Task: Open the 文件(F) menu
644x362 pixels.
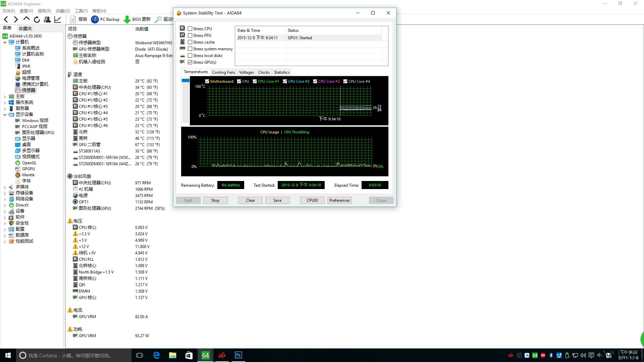Action: pos(9,11)
